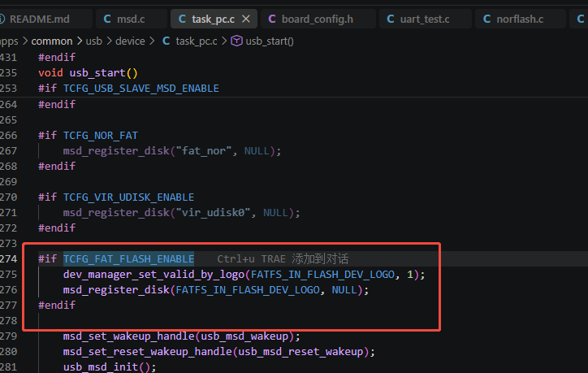Click TCFG_USB_SLAVE_MSD_ENABLE macro text
This screenshot has height=373, width=588.
pyautogui.click(x=141, y=89)
